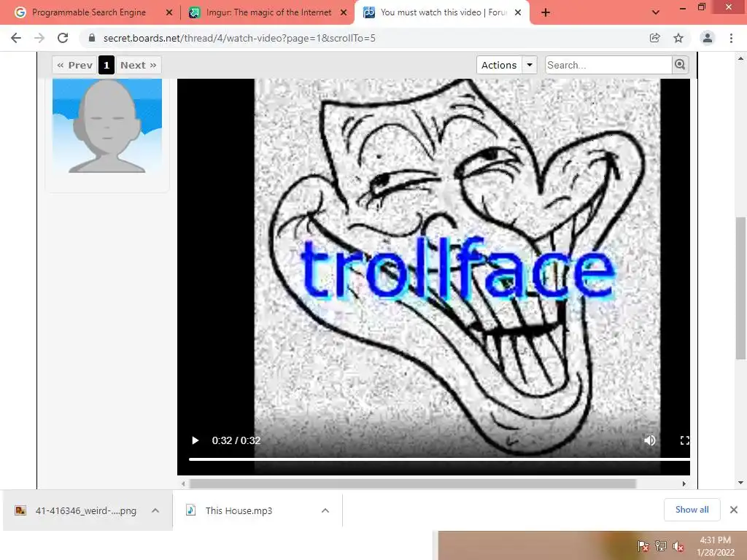This screenshot has height=560, width=747.
Task: Click the forum search magnifier icon
Action: click(x=680, y=65)
